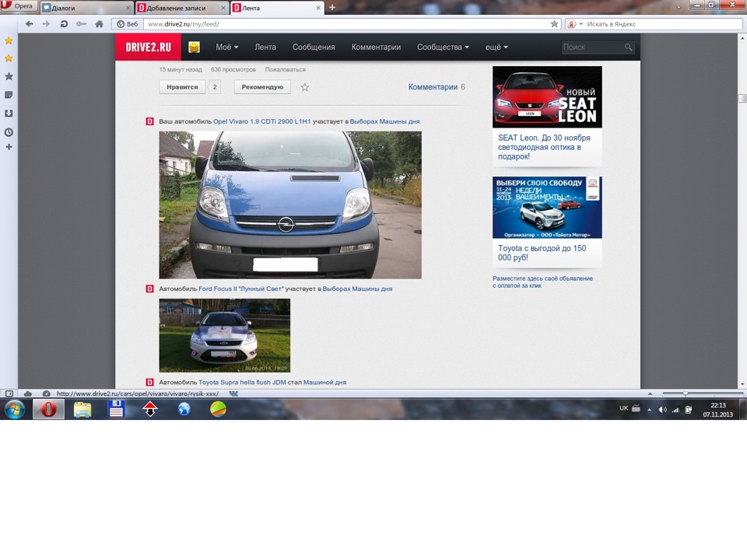The width and height of the screenshot is (747, 560).
Task: Open Ford Focus II Лунный Свет link
Action: coord(241,289)
